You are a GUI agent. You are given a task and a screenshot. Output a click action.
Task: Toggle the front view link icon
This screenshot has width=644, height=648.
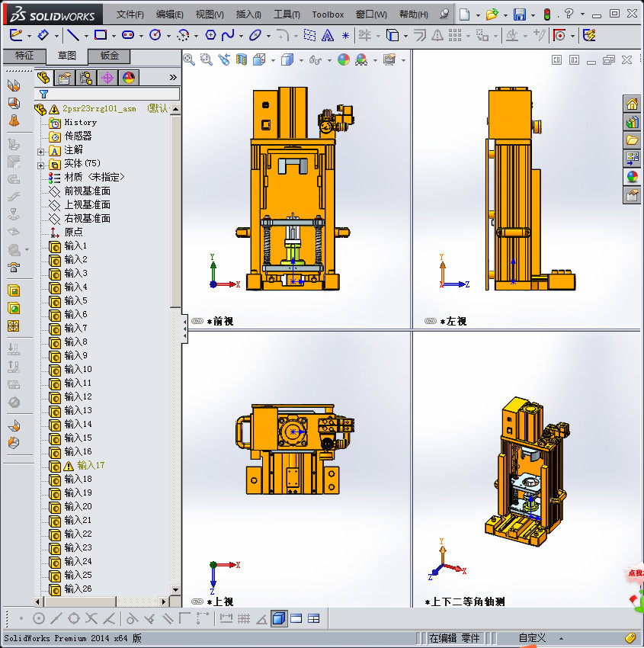click(197, 322)
